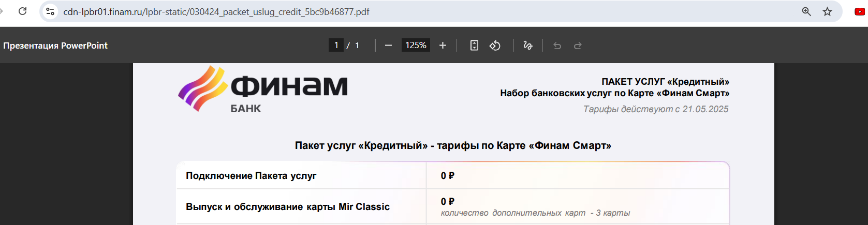The image size is (868, 225).
Task: Click the 'Пакет услуг «Кредитный» - тарифы' table title
Action: click(x=453, y=145)
